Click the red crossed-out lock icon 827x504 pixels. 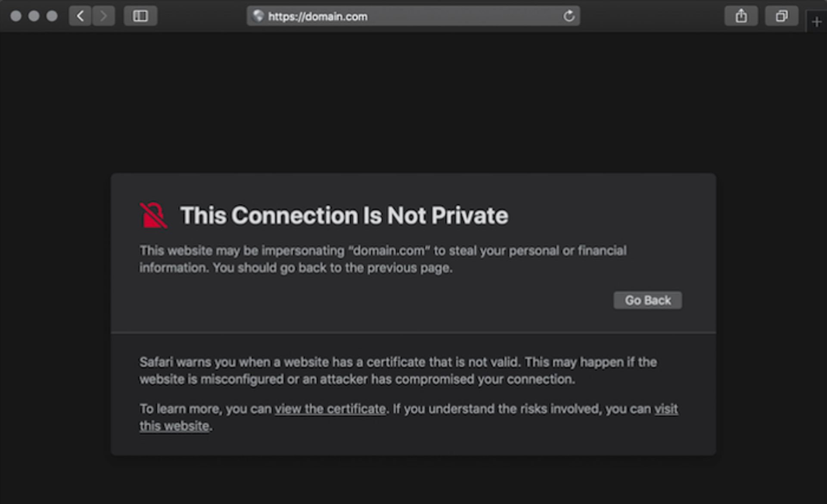click(153, 215)
